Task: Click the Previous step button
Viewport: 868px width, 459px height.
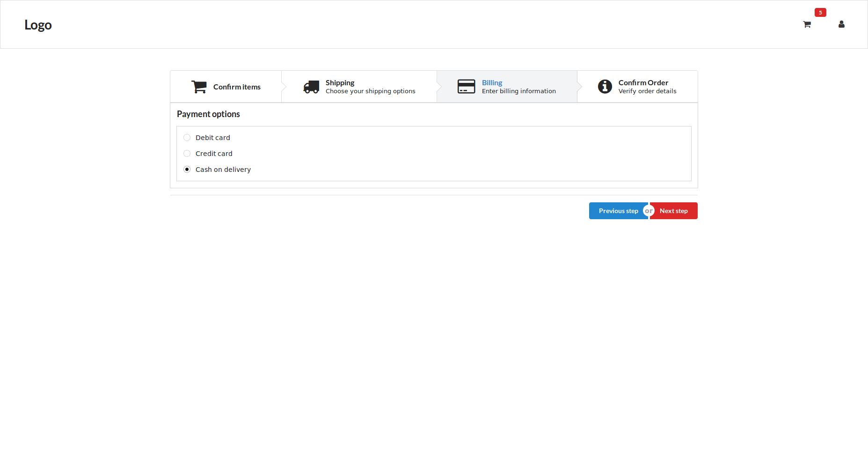Action: pos(618,211)
